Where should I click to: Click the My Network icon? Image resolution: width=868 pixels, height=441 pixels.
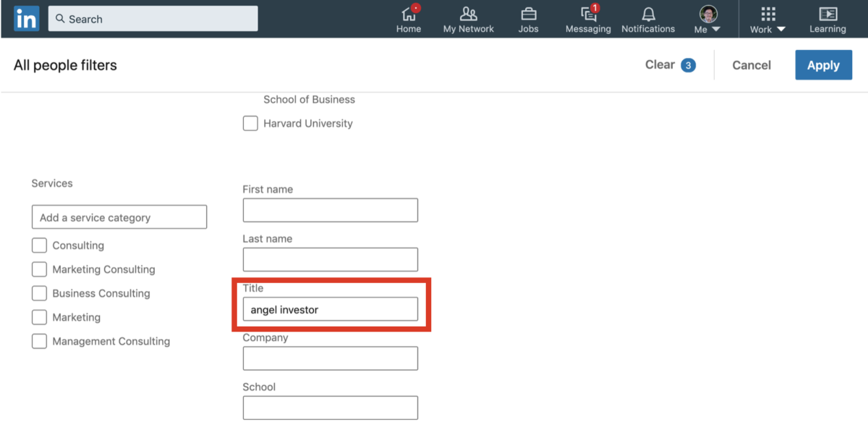pyautogui.click(x=468, y=14)
